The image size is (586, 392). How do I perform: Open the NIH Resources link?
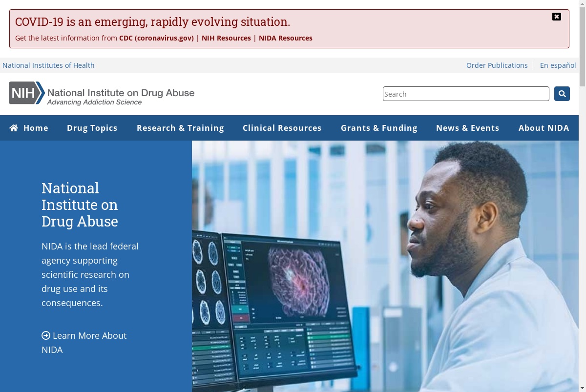tap(226, 38)
